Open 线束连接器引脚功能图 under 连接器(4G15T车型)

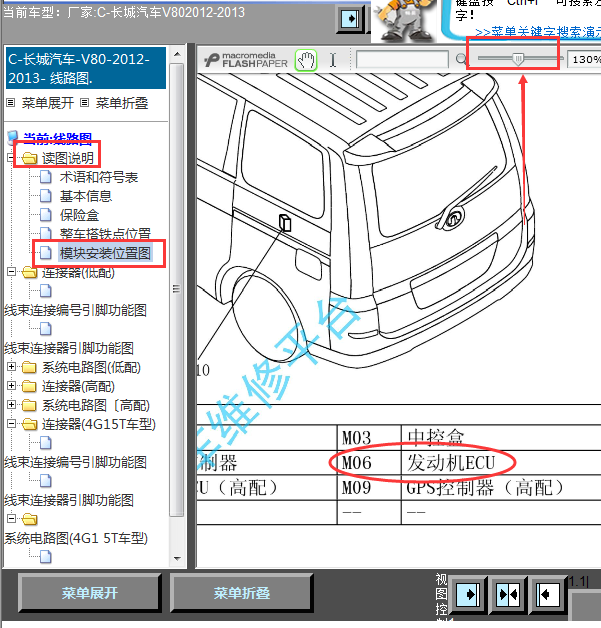(x=69, y=501)
